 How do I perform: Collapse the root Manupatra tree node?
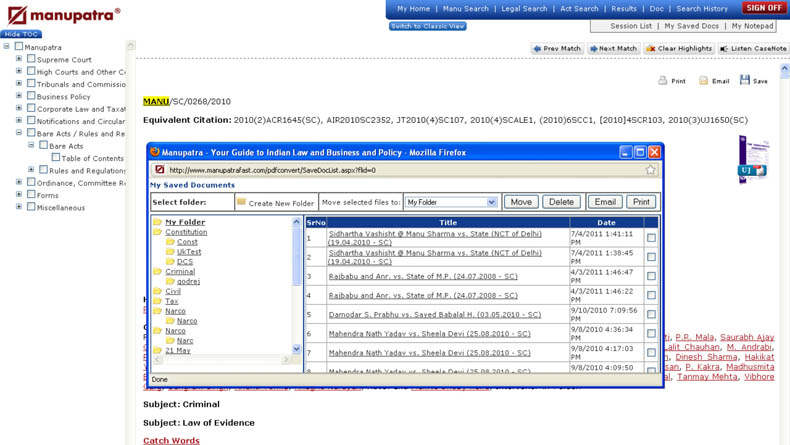click(x=7, y=46)
